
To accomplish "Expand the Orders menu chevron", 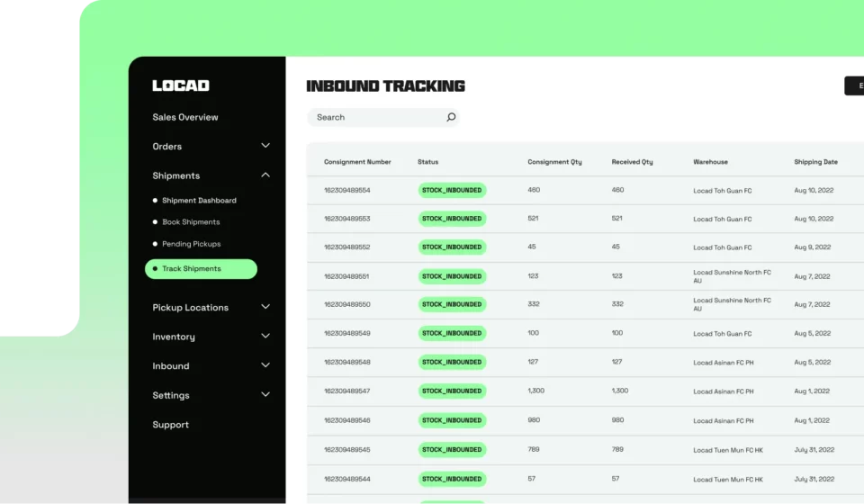I will pos(265,146).
